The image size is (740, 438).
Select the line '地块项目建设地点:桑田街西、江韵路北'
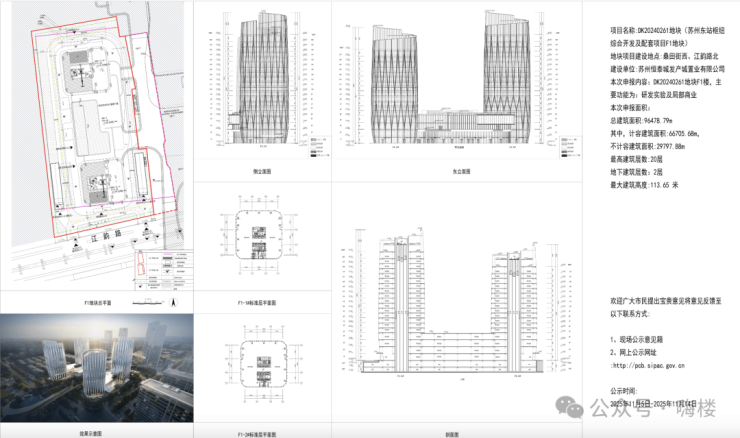(x=664, y=56)
